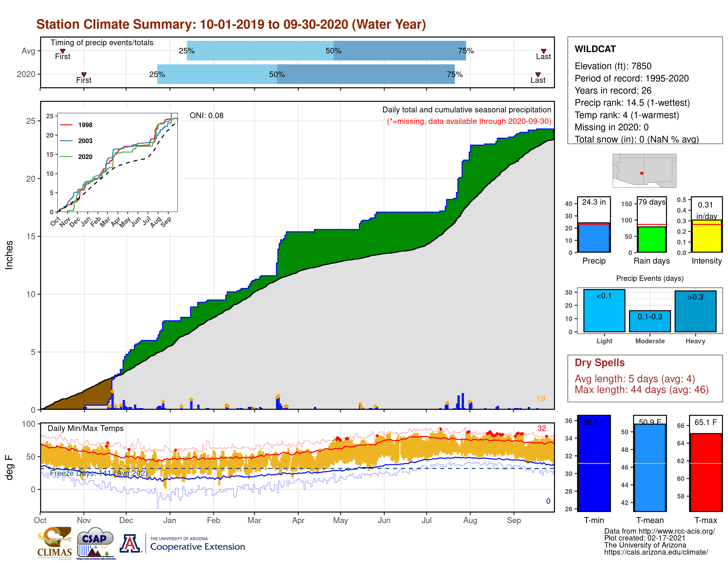Click the '0.31 in/day' intensity value
The height and width of the screenshot is (563, 728).
coord(706,210)
